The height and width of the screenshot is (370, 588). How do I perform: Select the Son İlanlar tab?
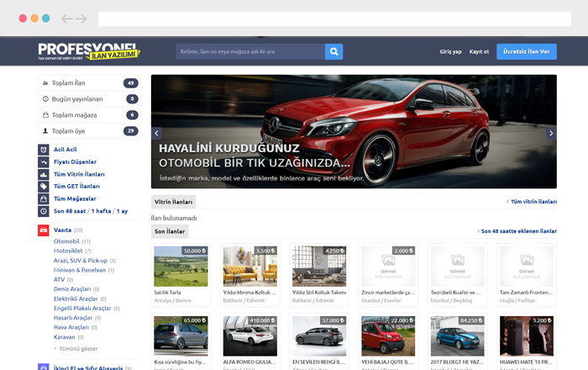(170, 231)
